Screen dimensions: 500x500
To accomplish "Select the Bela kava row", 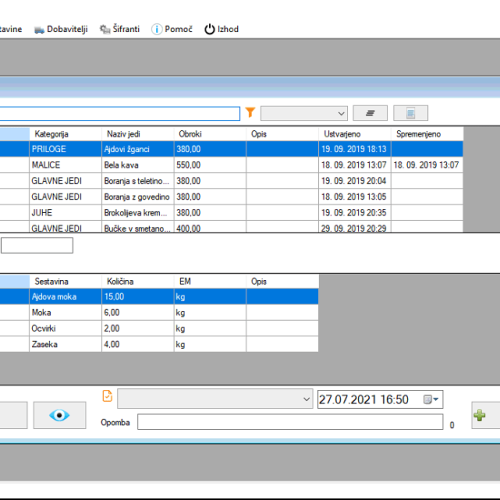I will pyautogui.click(x=231, y=165).
